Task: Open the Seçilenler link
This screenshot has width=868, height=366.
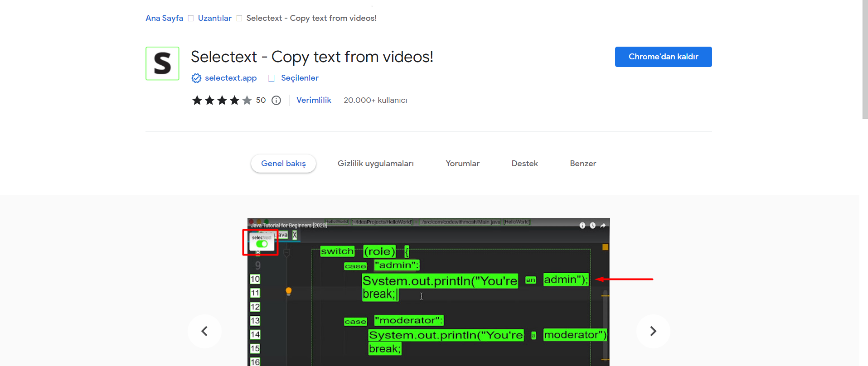Action: tap(300, 78)
